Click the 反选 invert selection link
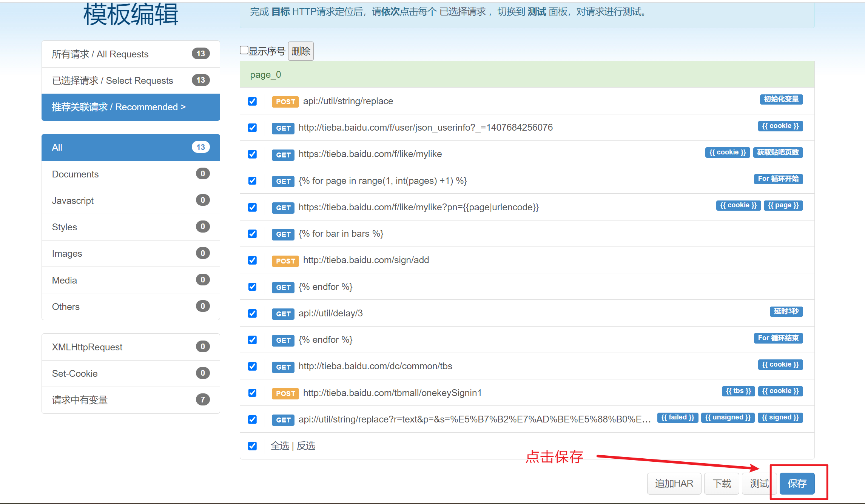The width and height of the screenshot is (865, 504). [306, 446]
